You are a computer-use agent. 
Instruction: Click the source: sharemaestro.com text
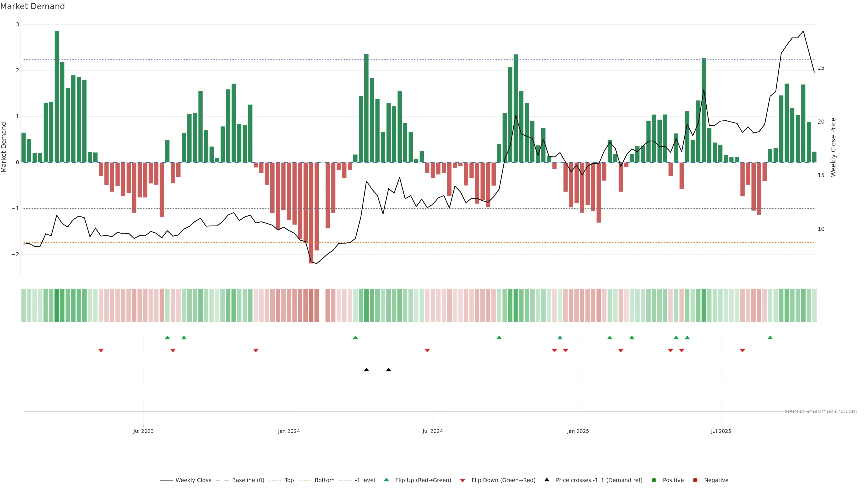point(821,411)
